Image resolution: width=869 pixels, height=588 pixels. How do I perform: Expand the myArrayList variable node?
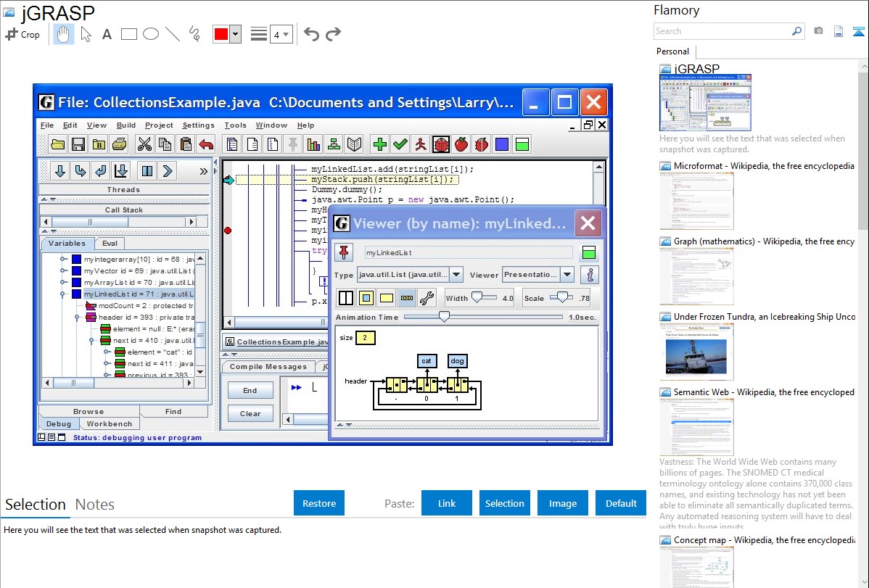[63, 283]
